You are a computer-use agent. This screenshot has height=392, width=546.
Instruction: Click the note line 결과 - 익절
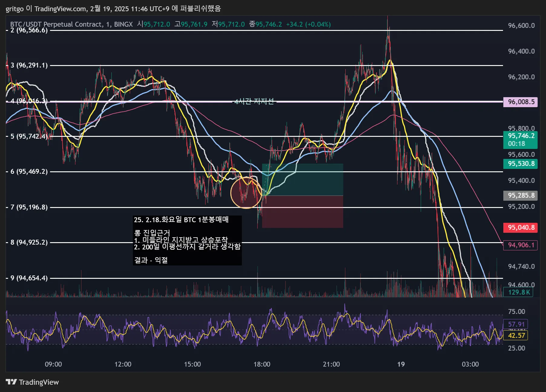point(151,260)
